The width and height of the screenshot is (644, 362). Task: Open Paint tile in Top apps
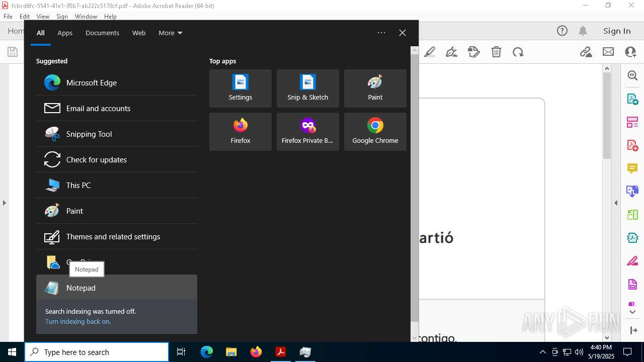tap(375, 88)
